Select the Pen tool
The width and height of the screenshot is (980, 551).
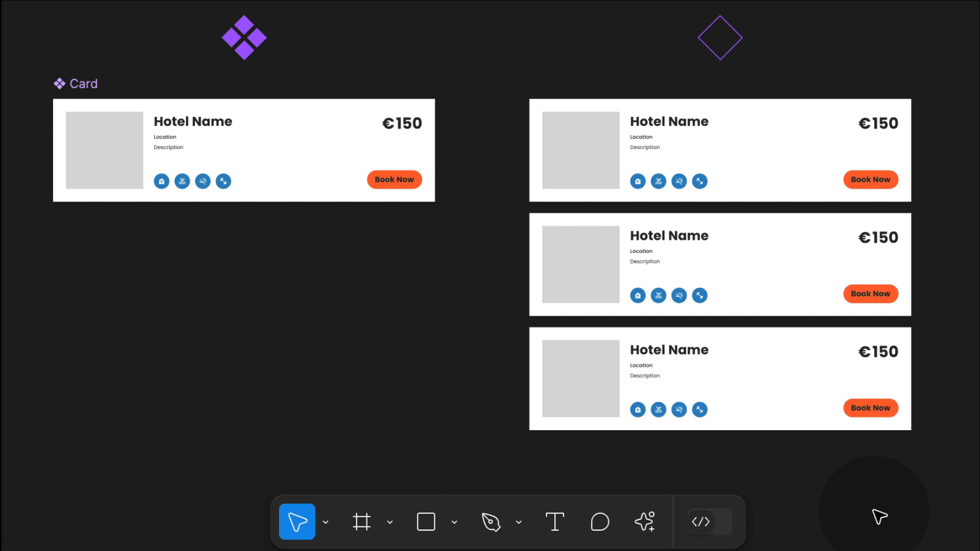click(x=491, y=521)
